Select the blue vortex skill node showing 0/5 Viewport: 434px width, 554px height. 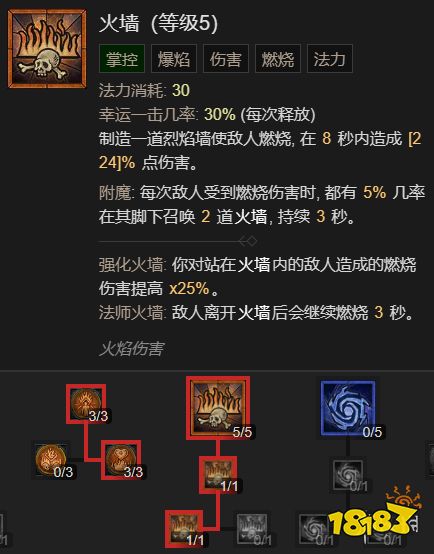(348, 408)
